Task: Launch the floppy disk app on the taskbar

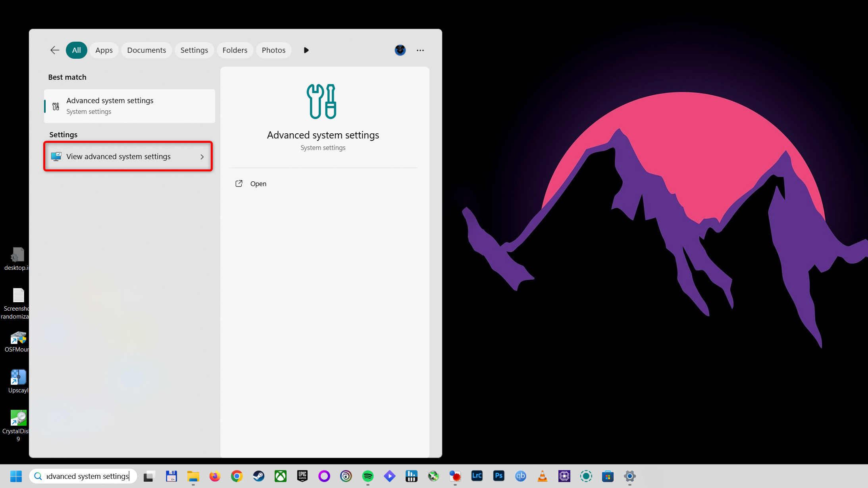Action: (x=171, y=476)
